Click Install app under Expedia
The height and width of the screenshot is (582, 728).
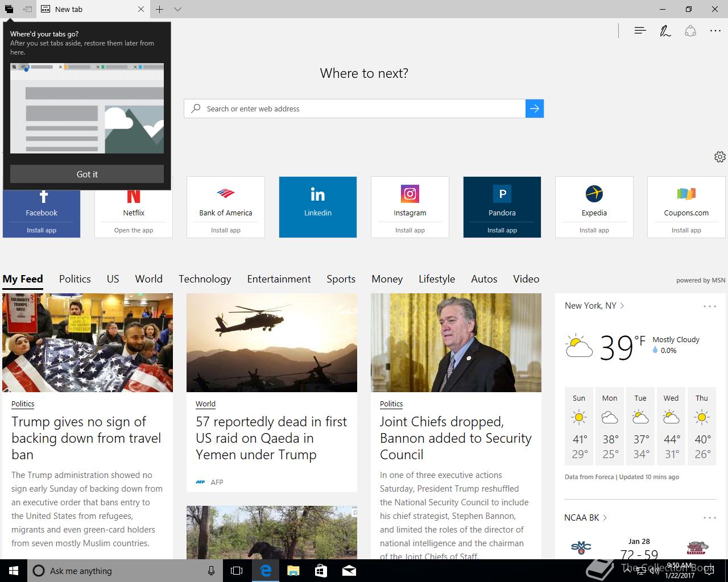pyautogui.click(x=594, y=230)
